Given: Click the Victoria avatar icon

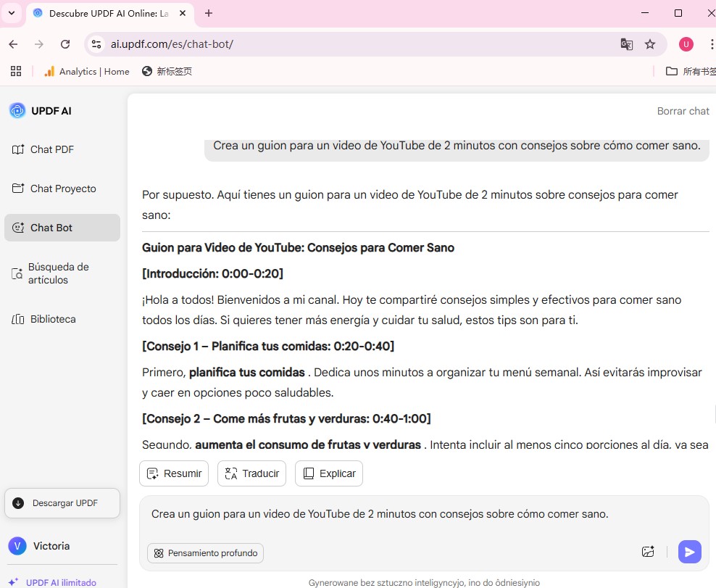Looking at the screenshot, I should click(17, 546).
